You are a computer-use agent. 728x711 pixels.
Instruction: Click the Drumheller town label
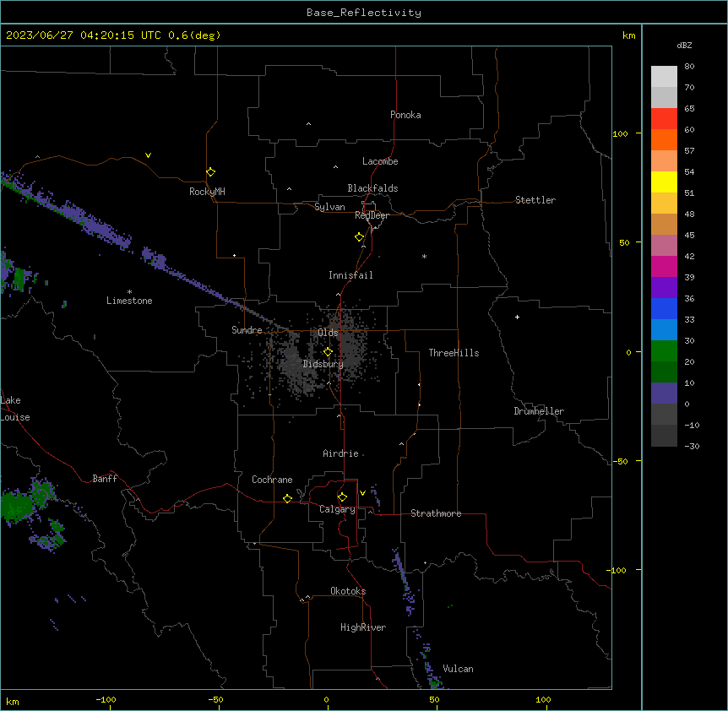pyautogui.click(x=539, y=411)
